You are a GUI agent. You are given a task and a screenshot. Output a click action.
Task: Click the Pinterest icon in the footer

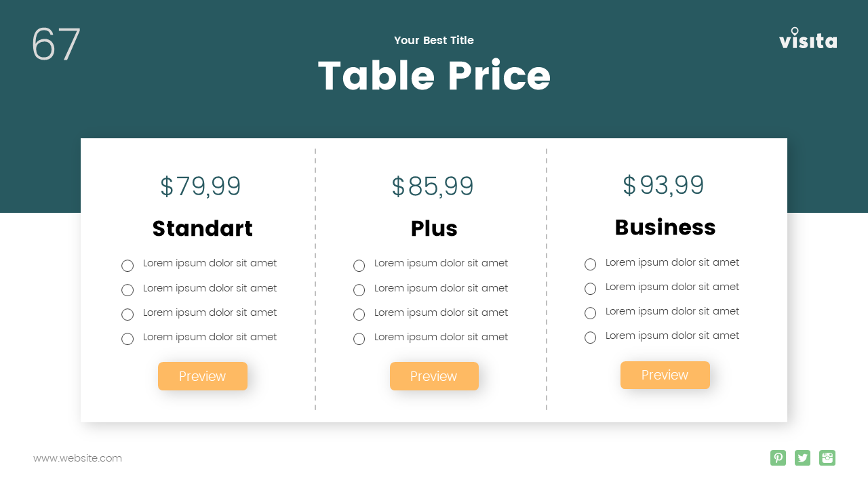pos(778,458)
